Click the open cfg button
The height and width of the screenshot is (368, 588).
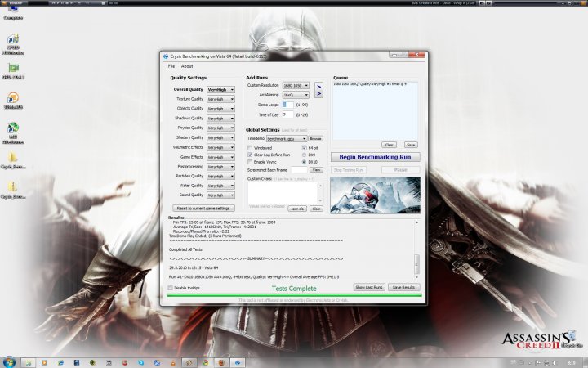click(297, 209)
